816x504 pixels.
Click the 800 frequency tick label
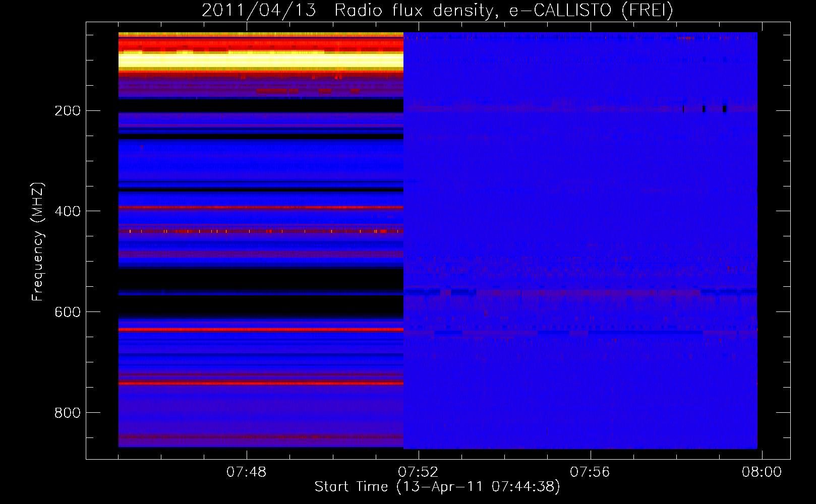click(x=68, y=413)
